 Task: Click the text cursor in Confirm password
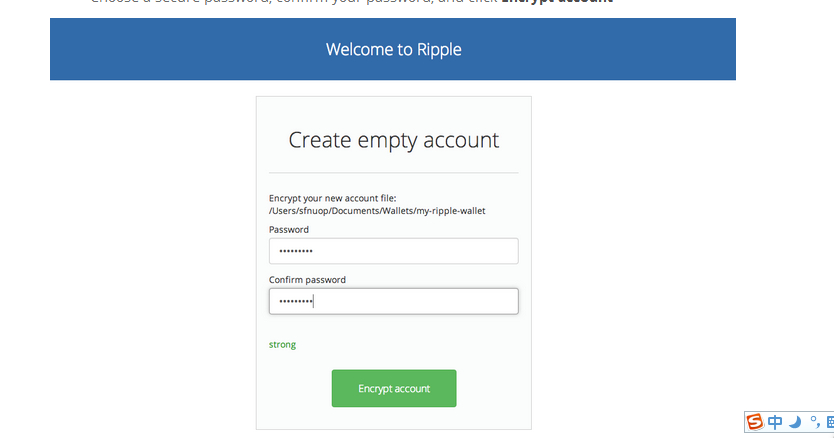coord(313,301)
